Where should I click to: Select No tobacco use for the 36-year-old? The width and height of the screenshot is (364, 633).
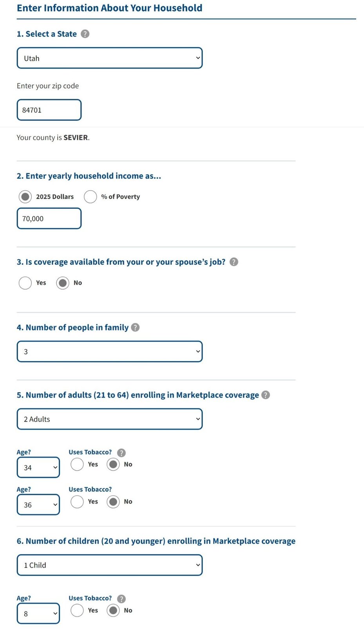(x=113, y=502)
